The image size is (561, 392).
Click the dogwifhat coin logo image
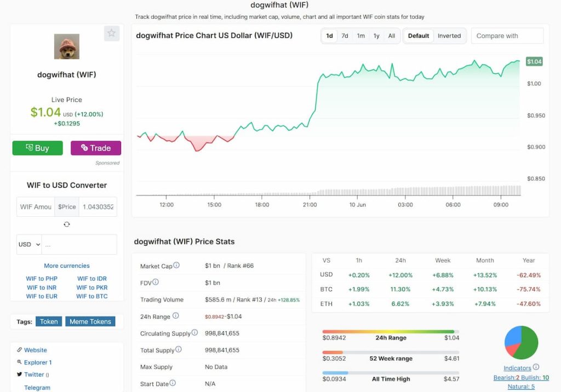pyautogui.click(x=67, y=47)
